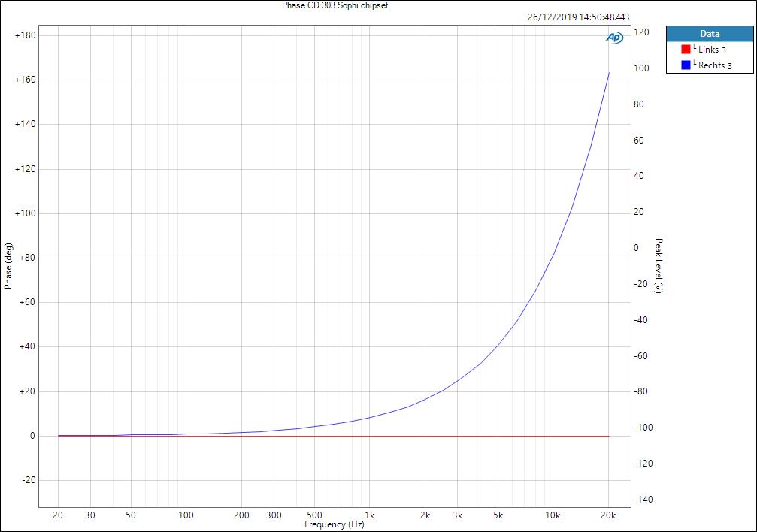Click the 500 frequency axis label
The width and height of the screenshot is (757, 532).
tap(314, 515)
